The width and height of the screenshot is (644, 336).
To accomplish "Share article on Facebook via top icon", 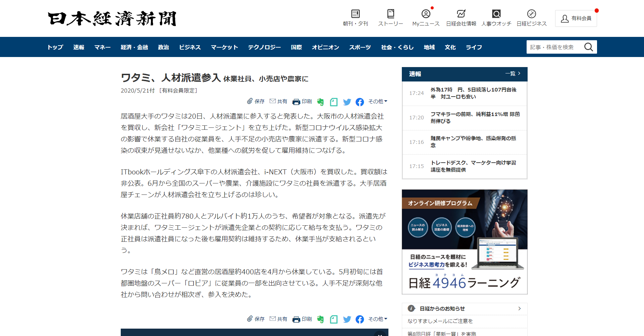I will 360,102.
